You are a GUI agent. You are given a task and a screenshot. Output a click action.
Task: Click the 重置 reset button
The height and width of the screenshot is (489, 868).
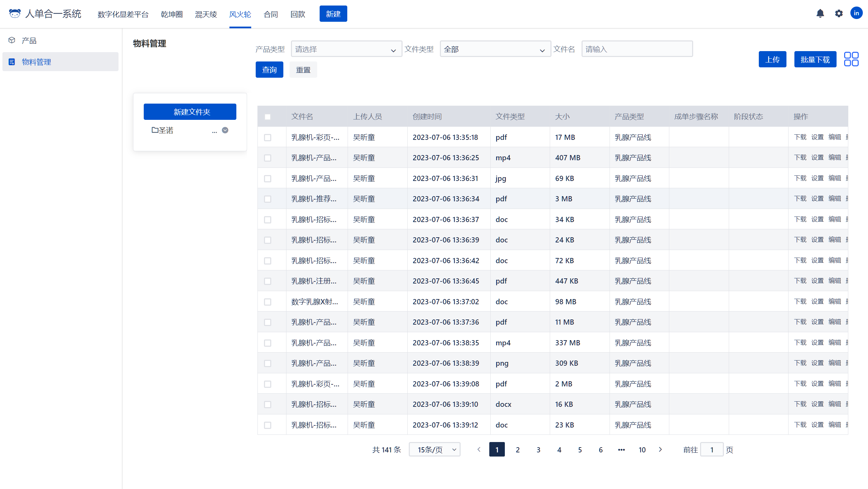coord(303,70)
